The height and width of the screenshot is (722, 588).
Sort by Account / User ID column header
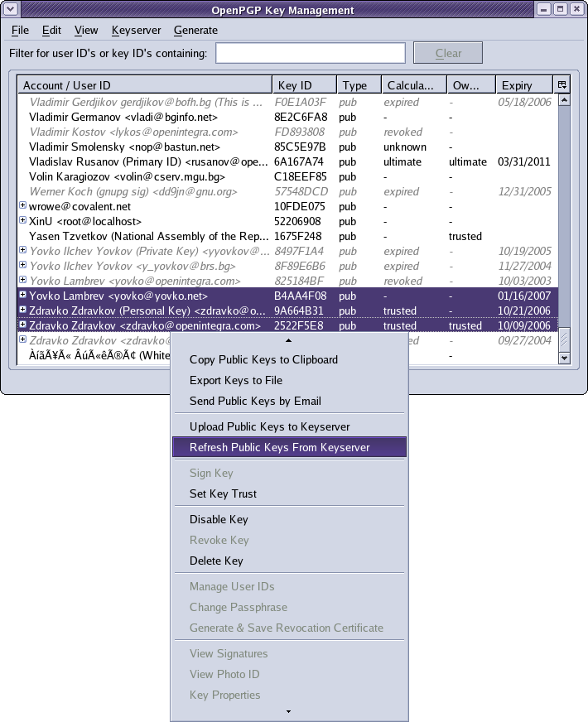tap(145, 85)
